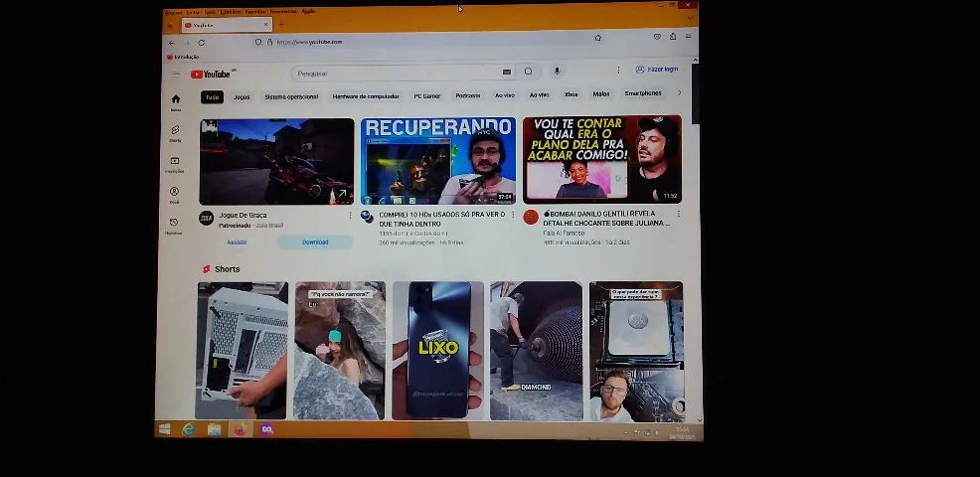Open the Firefox application hamburger menu
This screenshot has width=980, height=477.
[x=688, y=36]
